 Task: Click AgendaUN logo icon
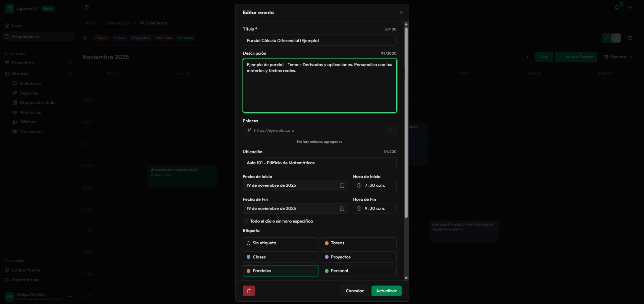9,8
